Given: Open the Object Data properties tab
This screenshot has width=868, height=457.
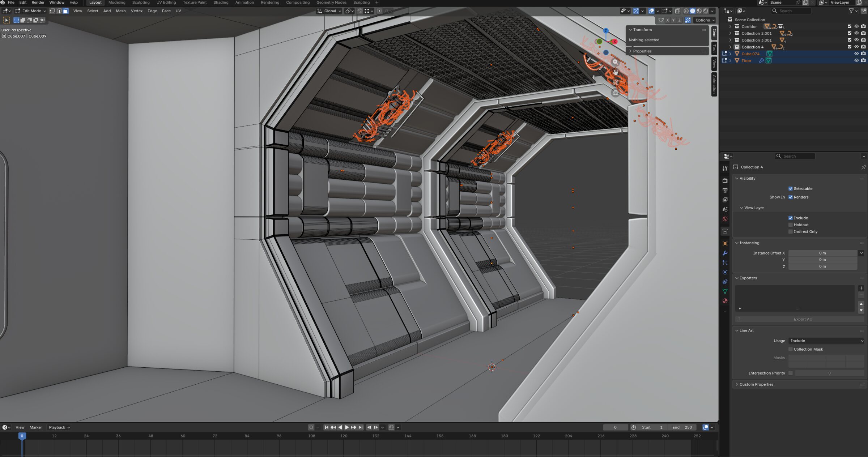Looking at the screenshot, I should click(x=725, y=291).
